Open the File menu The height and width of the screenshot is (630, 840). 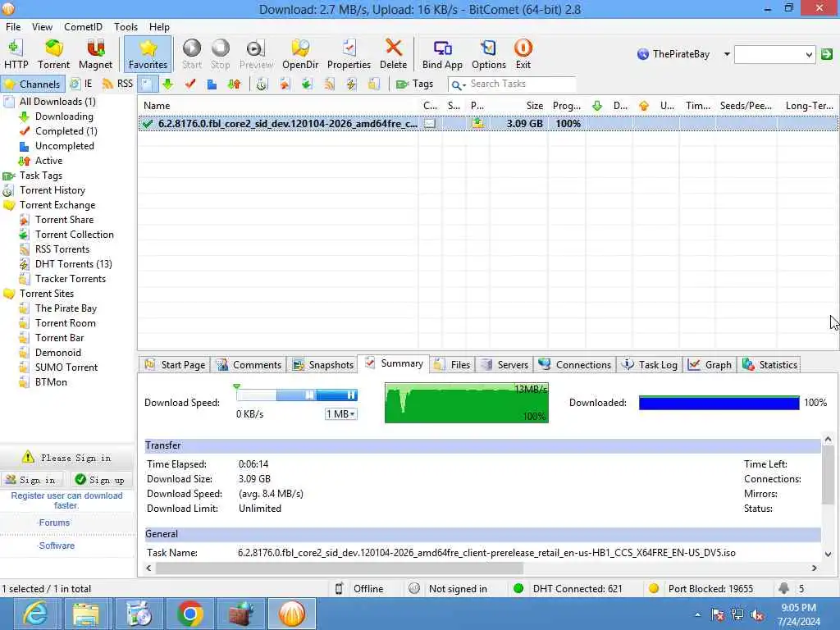pos(13,27)
